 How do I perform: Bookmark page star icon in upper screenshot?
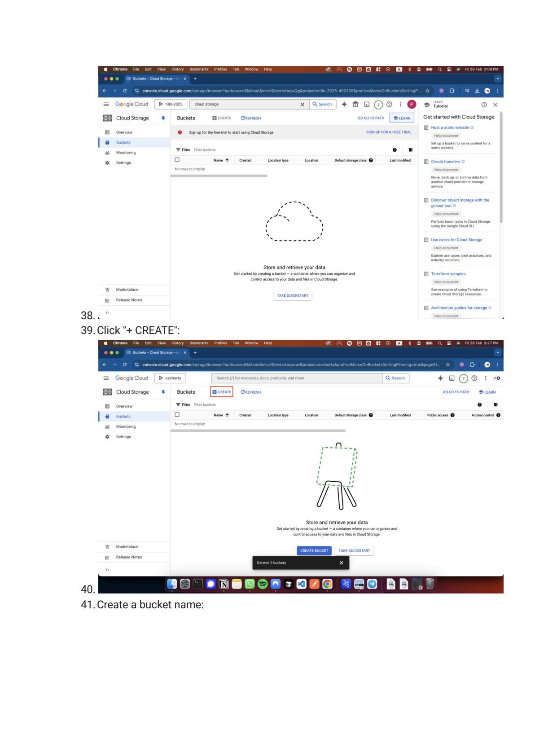428,91
